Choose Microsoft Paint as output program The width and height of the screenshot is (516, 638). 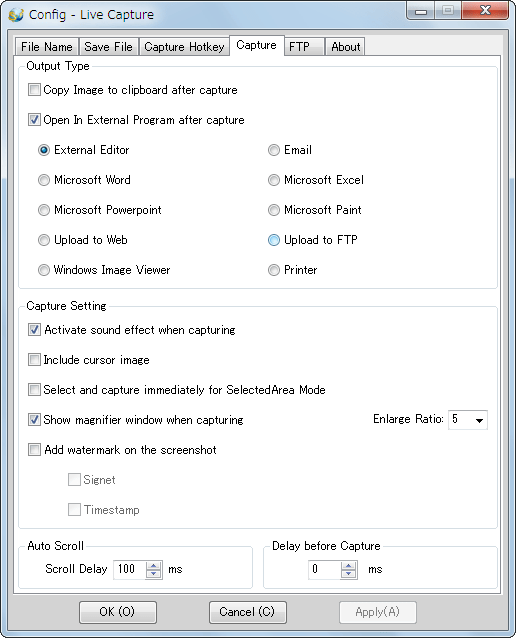click(x=274, y=210)
